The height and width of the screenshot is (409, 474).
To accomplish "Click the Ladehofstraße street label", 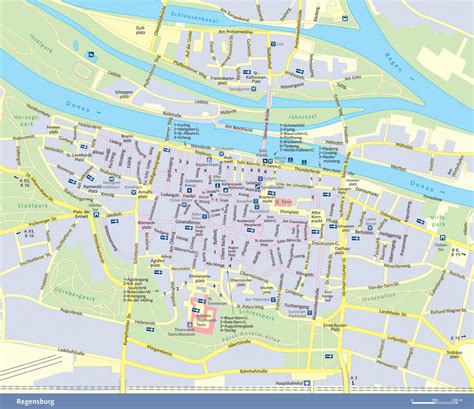I will [x=70, y=351].
